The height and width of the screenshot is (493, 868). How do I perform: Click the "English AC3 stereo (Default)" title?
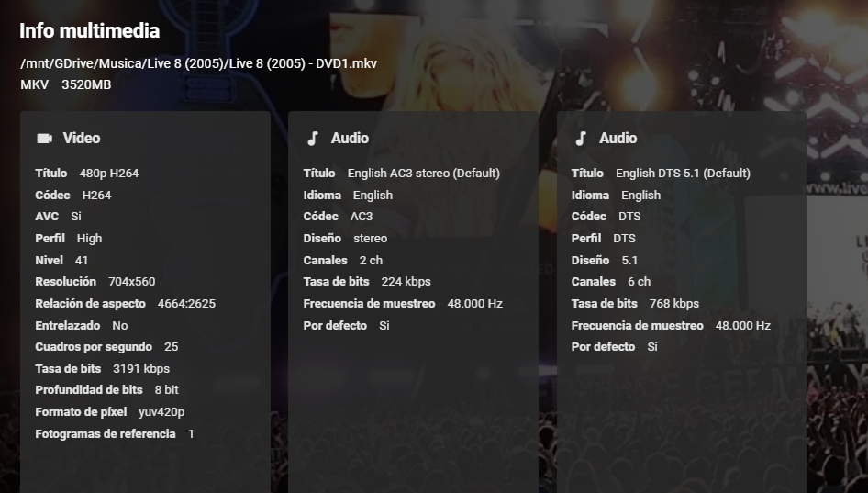(424, 174)
